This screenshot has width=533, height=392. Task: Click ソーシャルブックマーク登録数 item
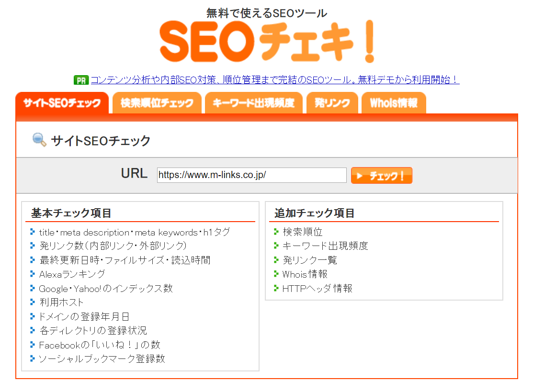click(x=102, y=358)
